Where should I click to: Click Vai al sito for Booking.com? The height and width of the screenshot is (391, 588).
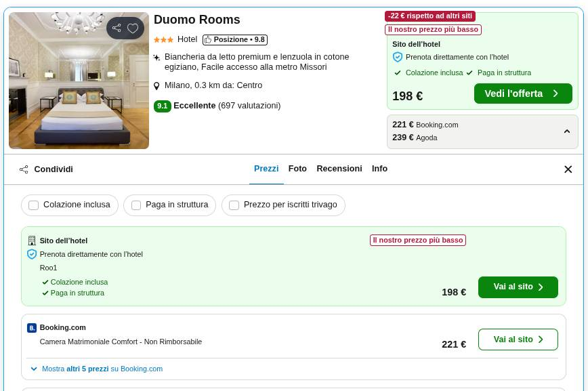(518, 339)
